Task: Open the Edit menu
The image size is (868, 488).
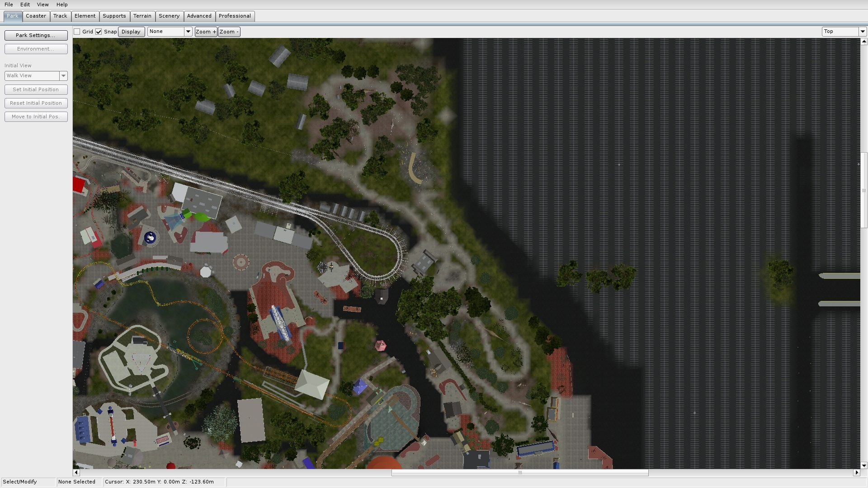Action: [x=25, y=5]
